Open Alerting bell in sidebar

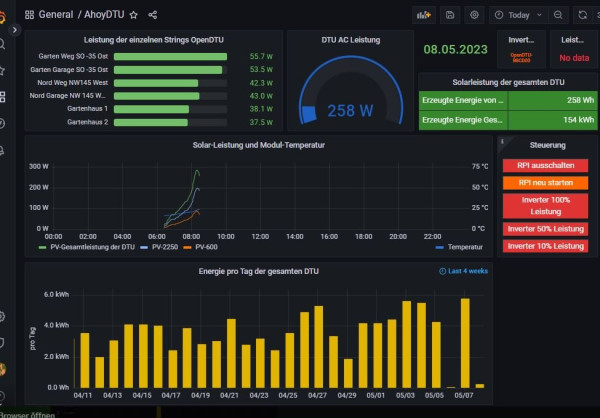tap(4, 149)
